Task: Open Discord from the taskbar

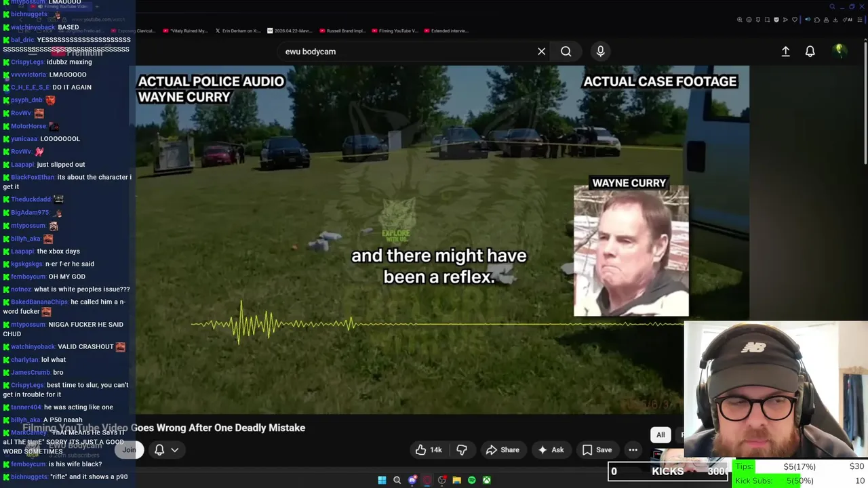Action: point(412,480)
